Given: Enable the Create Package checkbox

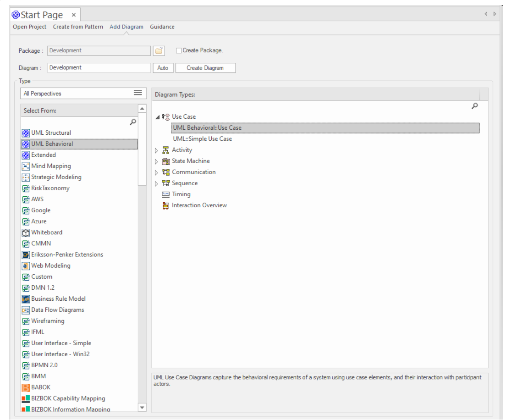Looking at the screenshot, I should click(x=179, y=50).
